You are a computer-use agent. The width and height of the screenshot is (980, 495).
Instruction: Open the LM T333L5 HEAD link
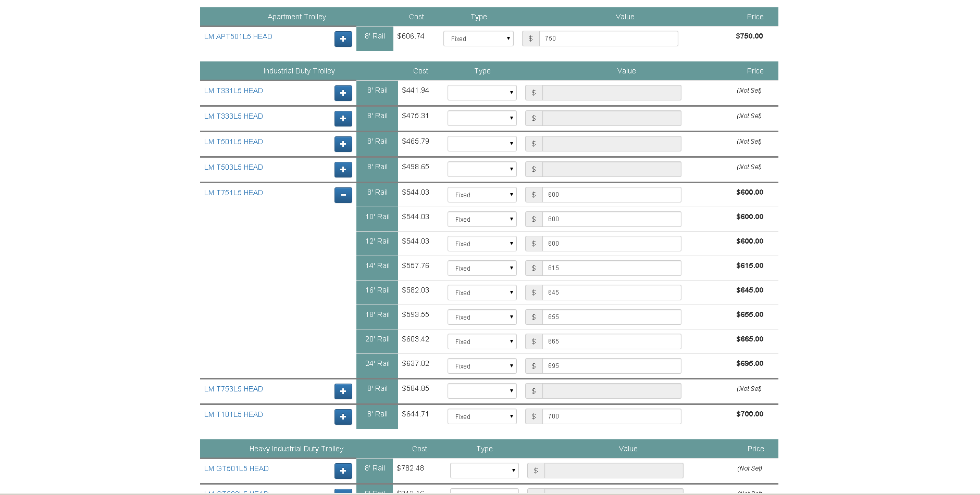233,116
